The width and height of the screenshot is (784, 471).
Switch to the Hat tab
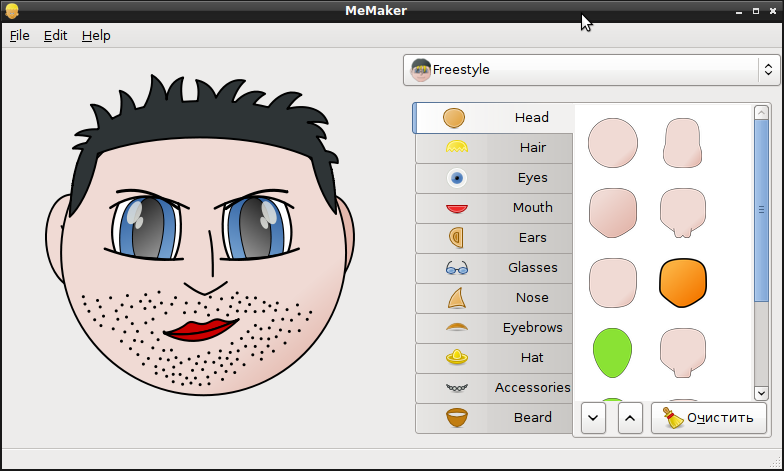tap(494, 358)
